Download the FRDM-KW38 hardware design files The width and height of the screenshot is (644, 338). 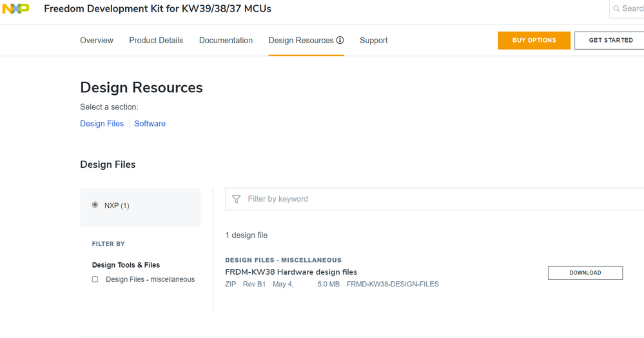pos(585,273)
